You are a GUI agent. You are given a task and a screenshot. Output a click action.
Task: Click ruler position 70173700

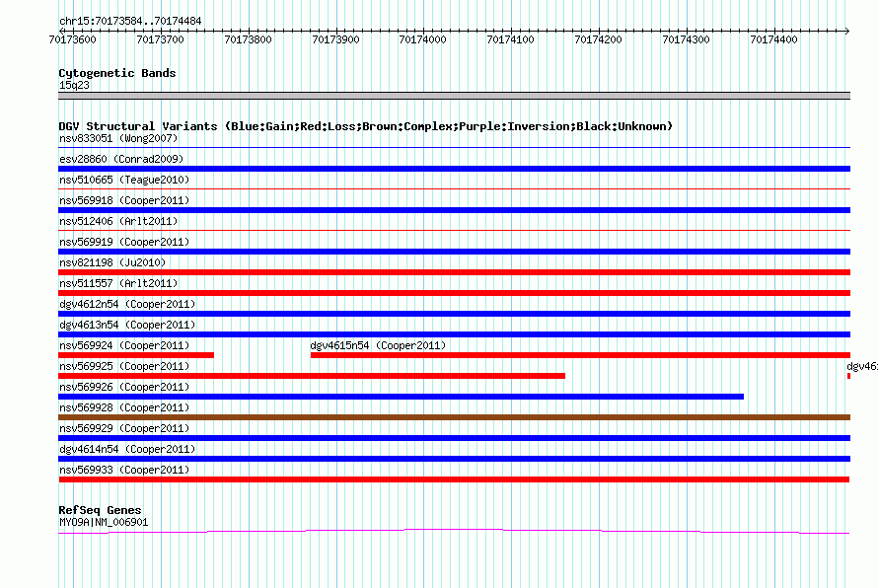coord(160,39)
